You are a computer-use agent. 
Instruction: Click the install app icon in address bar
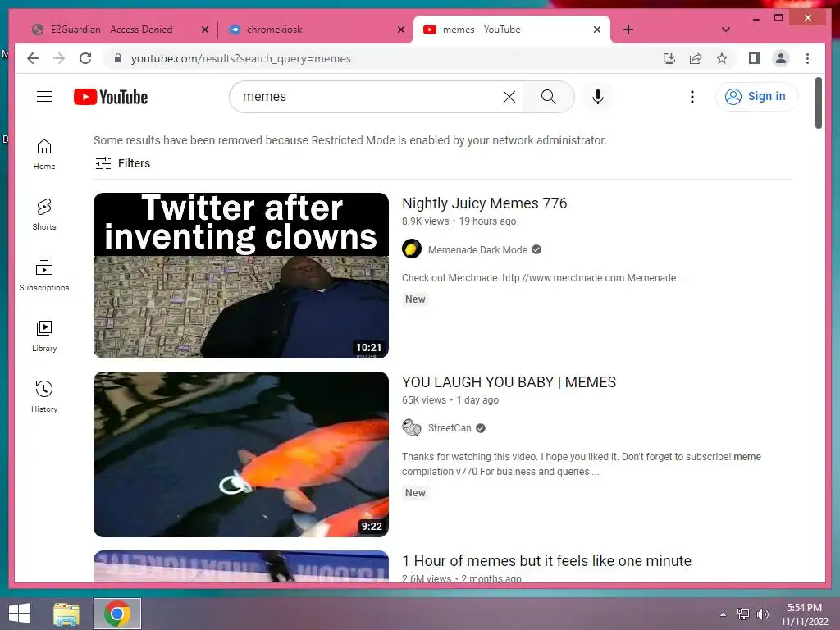point(669,58)
